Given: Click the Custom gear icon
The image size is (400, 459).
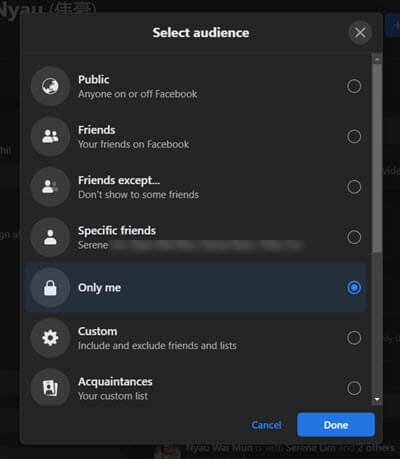Looking at the screenshot, I should 50,338.
